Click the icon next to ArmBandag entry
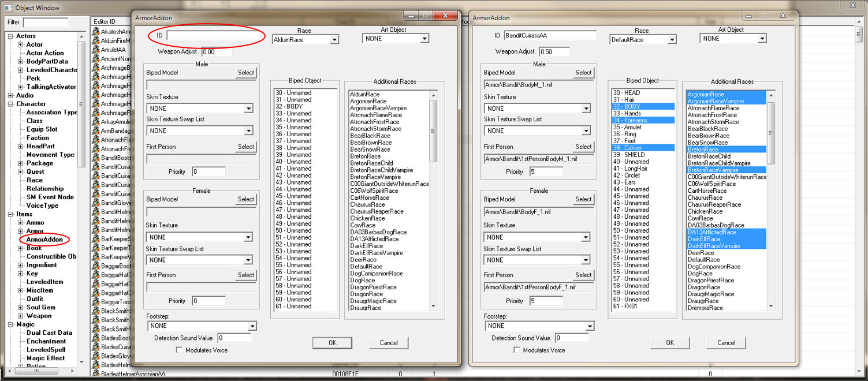This screenshot has width=868, height=381. 96,131
